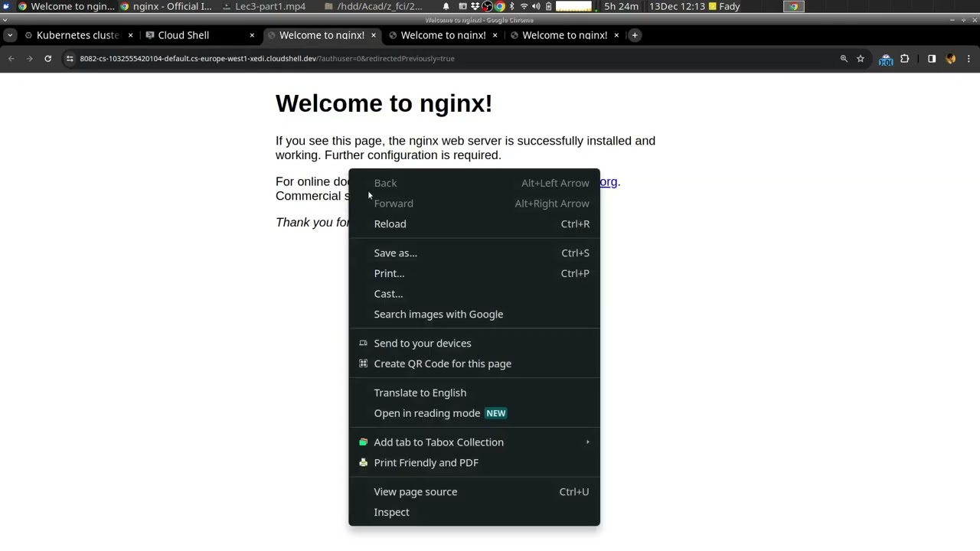The height and width of the screenshot is (551, 980).
Task: Click the Wi-Fi tray icon
Action: pyautogui.click(x=524, y=6)
